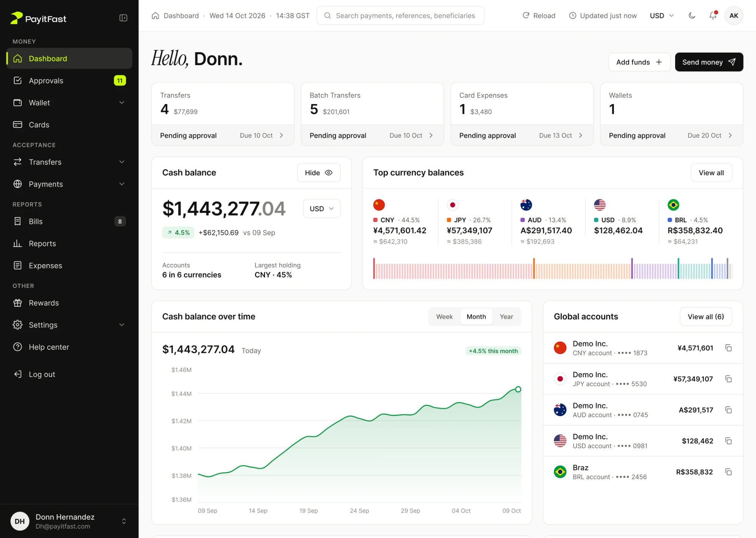This screenshot has height=538, width=756.
Task: Open Donn Hernandez account switcher
Action: tap(69, 521)
